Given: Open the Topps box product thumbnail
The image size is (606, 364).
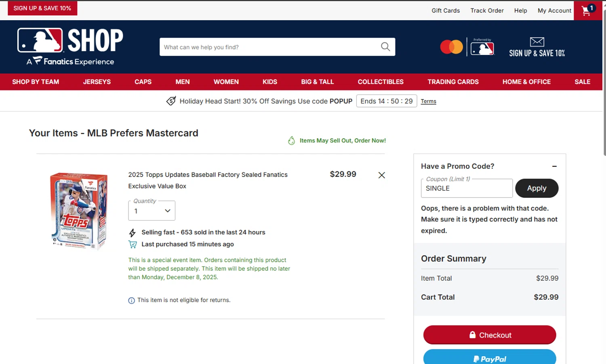Looking at the screenshot, I should point(79,211).
